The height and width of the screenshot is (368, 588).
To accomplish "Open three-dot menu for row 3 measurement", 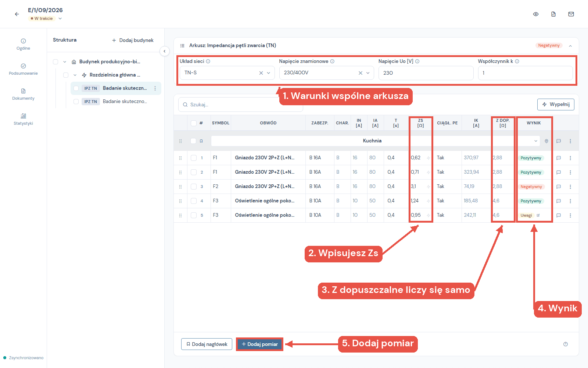I will pyautogui.click(x=570, y=187).
